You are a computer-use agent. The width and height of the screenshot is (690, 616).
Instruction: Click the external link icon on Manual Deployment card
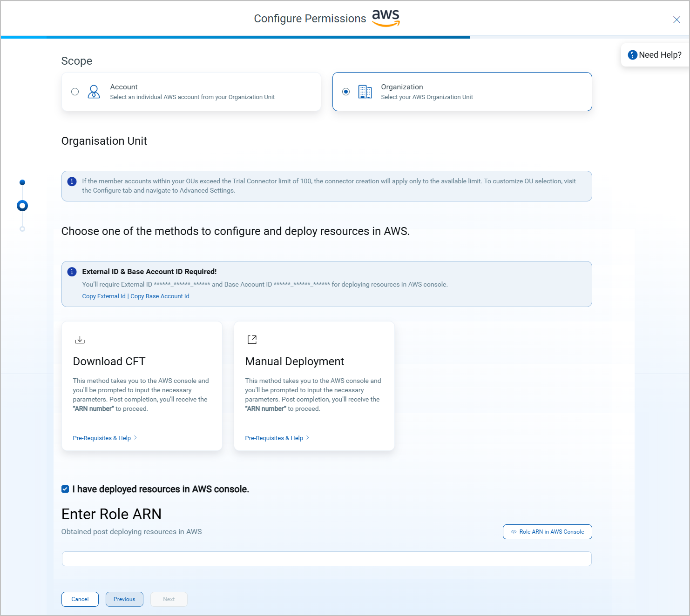coord(252,339)
